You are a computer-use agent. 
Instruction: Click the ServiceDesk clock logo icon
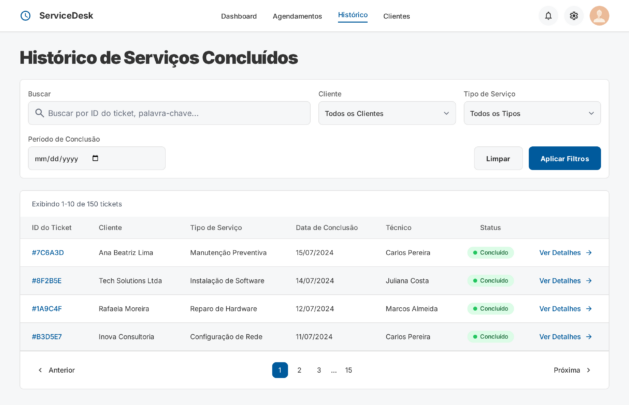click(26, 16)
